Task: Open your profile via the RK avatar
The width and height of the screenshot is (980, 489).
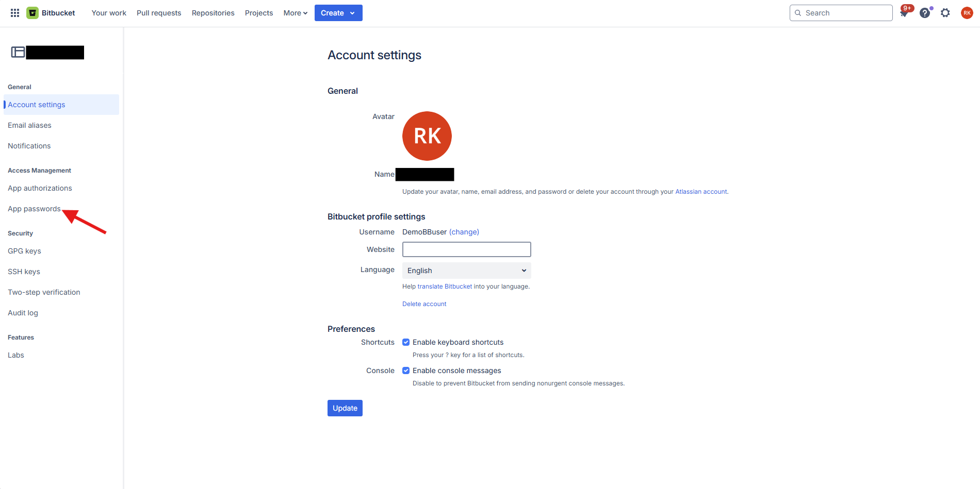Action: pyautogui.click(x=967, y=12)
